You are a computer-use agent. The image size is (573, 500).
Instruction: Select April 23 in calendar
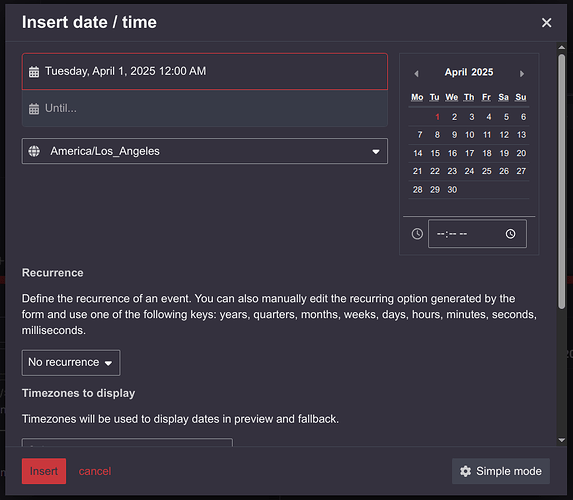pyautogui.click(x=452, y=171)
